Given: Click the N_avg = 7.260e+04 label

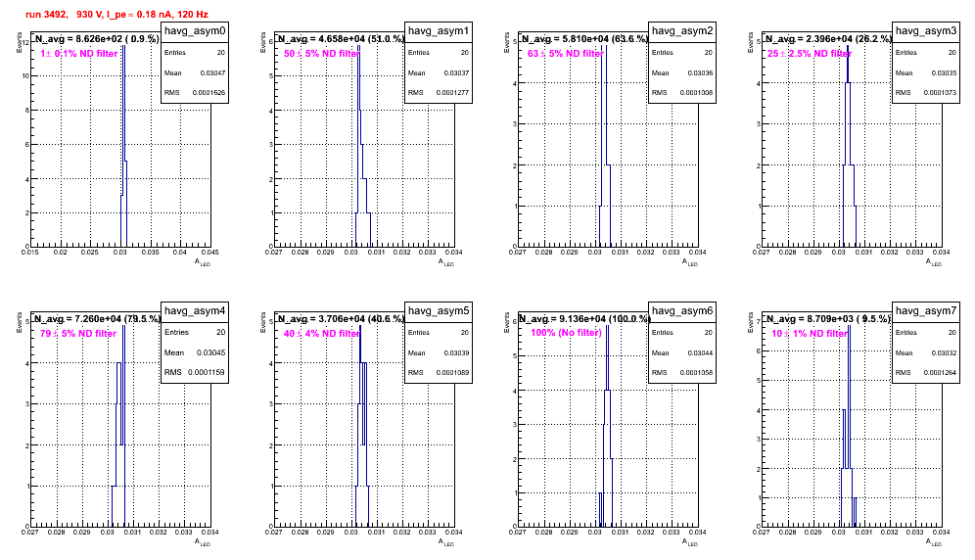Looking at the screenshot, I should click(x=97, y=318).
